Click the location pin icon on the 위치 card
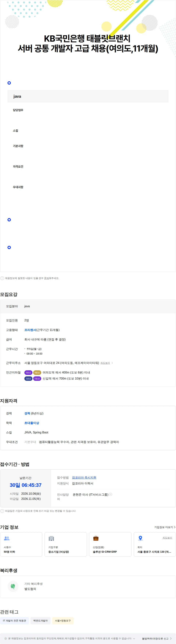Image resolution: width=176 pixels, height=644 pixels. click(140, 538)
